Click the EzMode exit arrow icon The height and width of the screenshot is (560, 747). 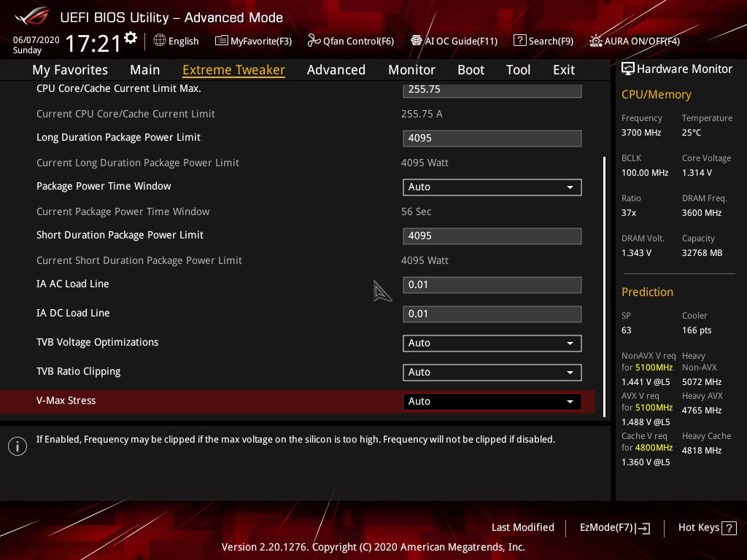[643, 528]
